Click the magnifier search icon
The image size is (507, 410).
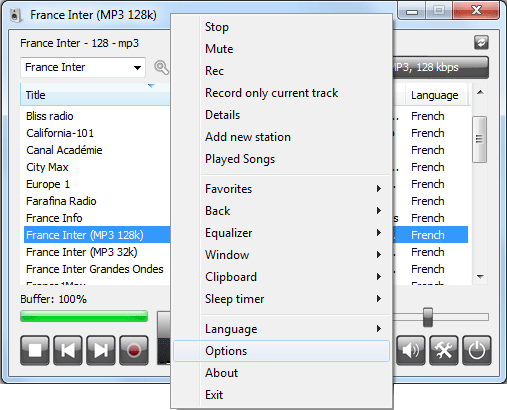pyautogui.click(x=162, y=68)
